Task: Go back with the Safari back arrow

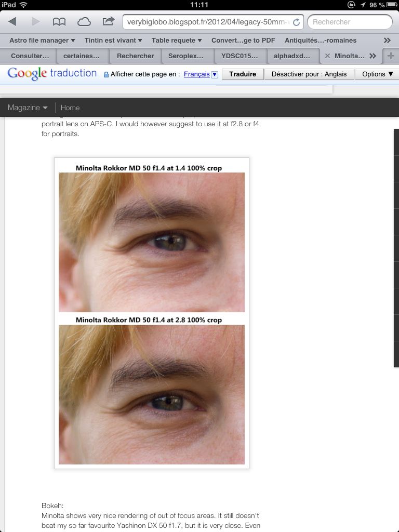Action: pos(12,22)
